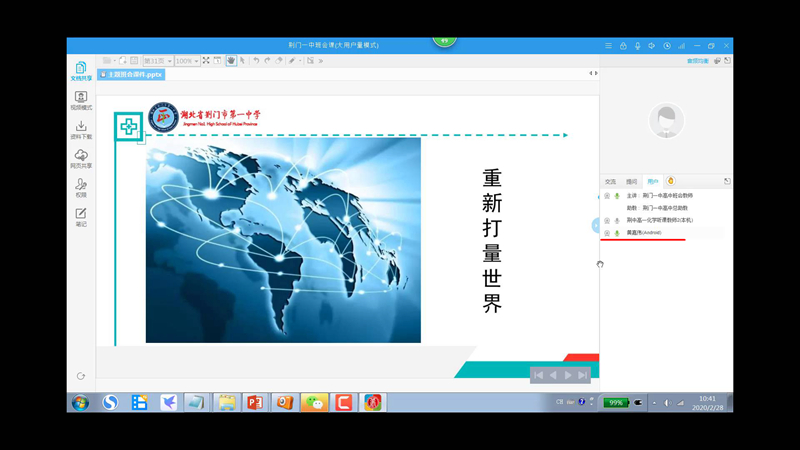
Task: Switch to the 交流 chat tab
Action: pos(610,182)
